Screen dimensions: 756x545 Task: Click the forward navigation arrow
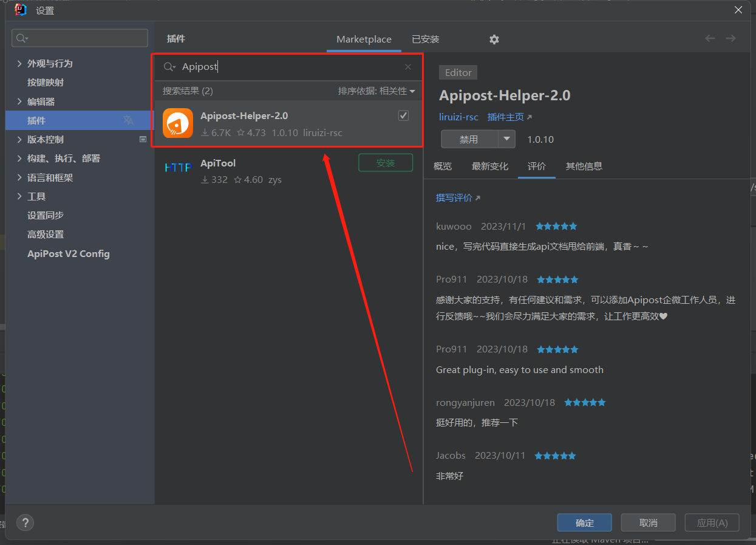coord(730,38)
